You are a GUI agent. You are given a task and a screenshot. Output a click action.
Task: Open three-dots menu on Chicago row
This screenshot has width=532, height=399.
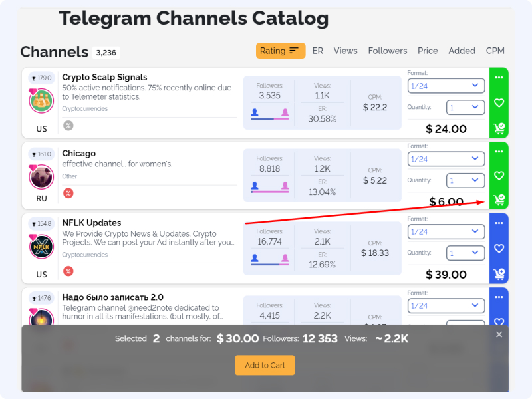click(x=499, y=152)
